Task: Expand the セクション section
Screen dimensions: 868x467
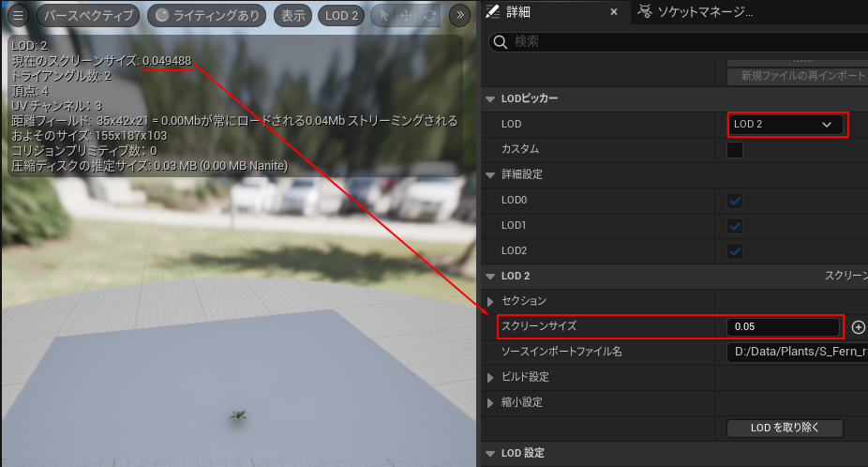Action: click(491, 301)
